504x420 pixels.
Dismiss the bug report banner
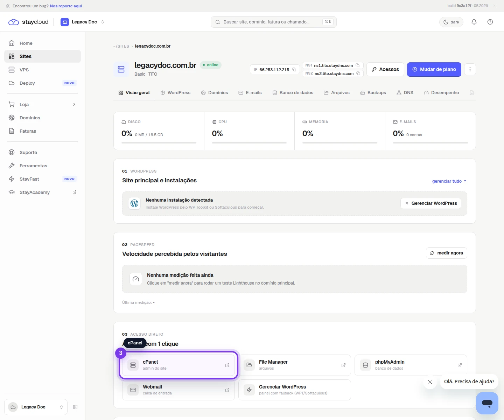pyautogui.click(x=495, y=6)
